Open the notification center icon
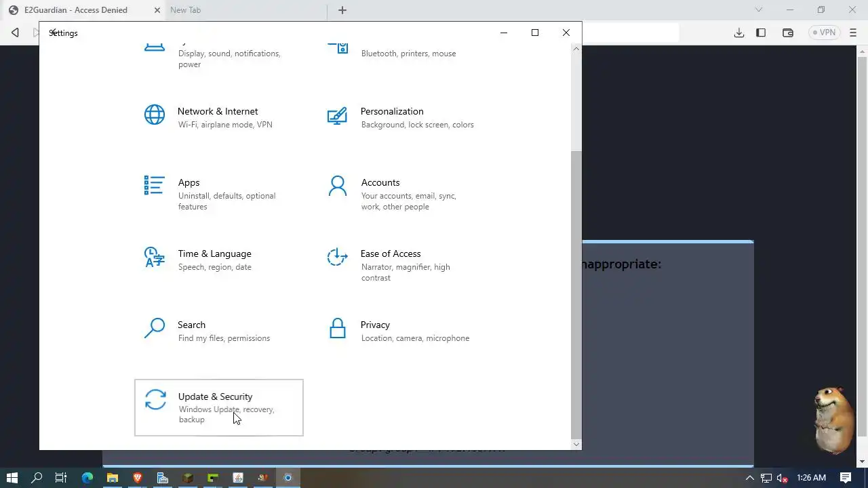Screen dimensions: 868x488 click(846, 478)
